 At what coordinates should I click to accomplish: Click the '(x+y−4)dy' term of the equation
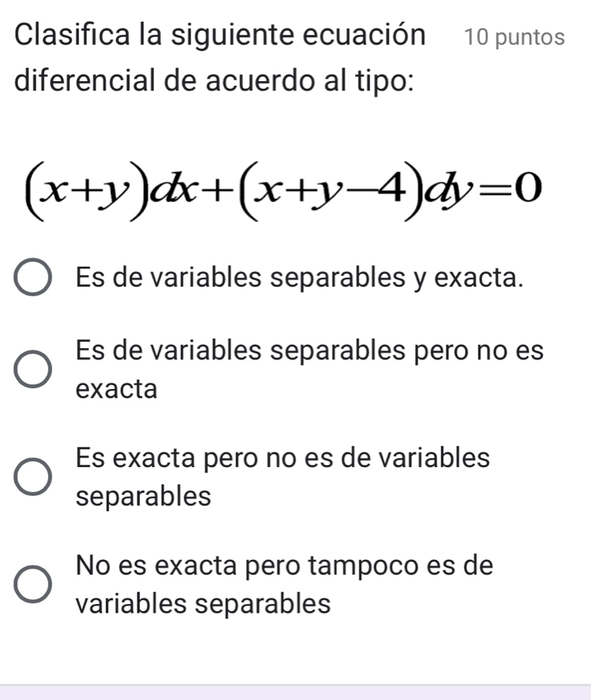point(354,187)
